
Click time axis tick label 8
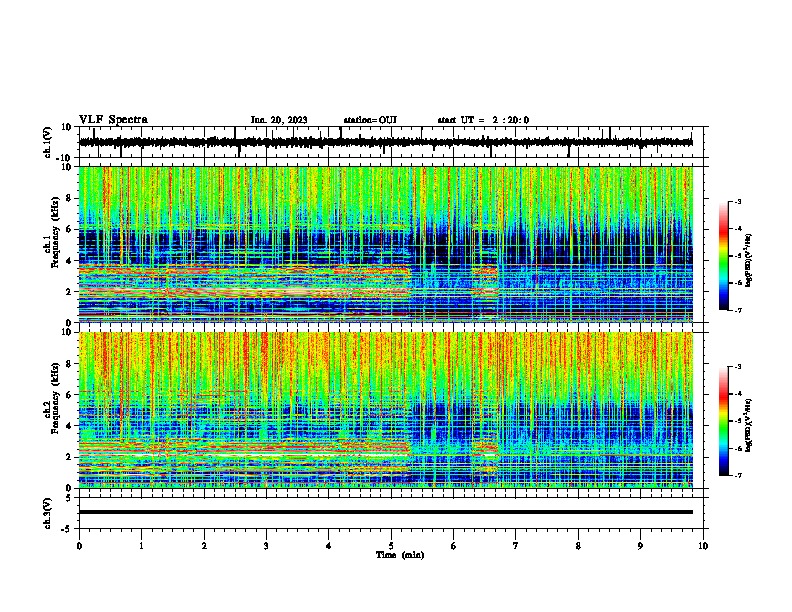coord(578,546)
